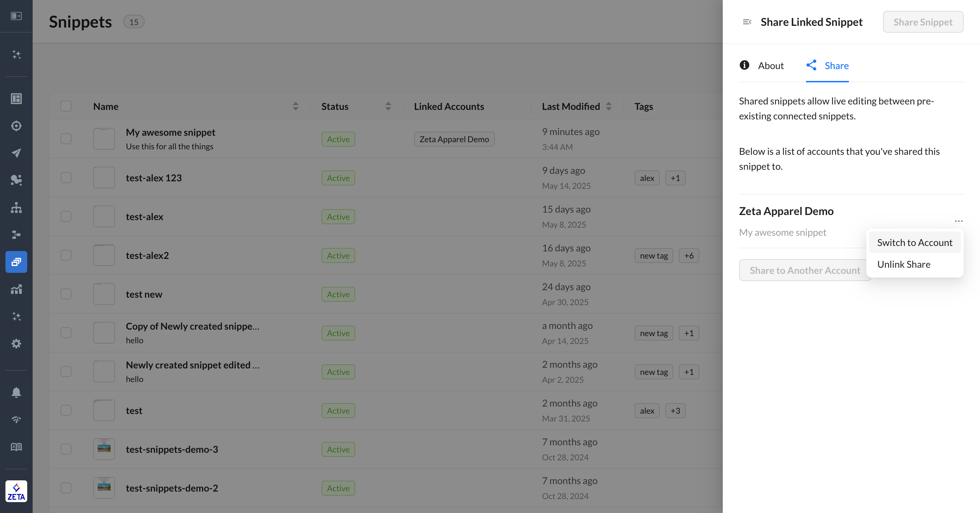Toggle the select-all checkbox in table header
The width and height of the screenshot is (980, 513).
(x=66, y=106)
